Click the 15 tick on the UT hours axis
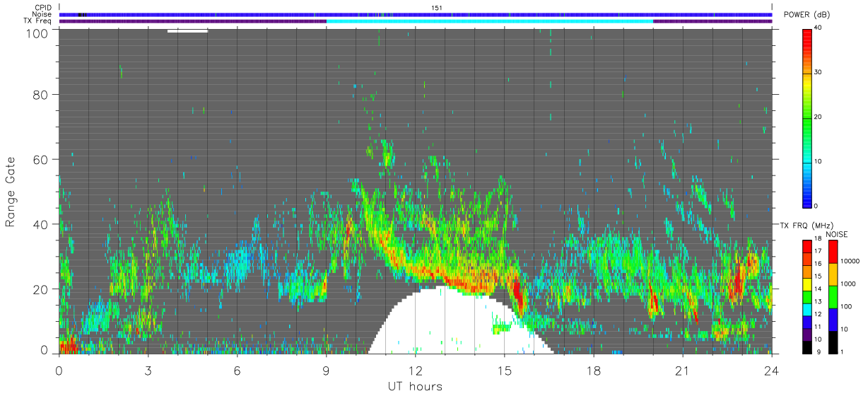 (504, 370)
